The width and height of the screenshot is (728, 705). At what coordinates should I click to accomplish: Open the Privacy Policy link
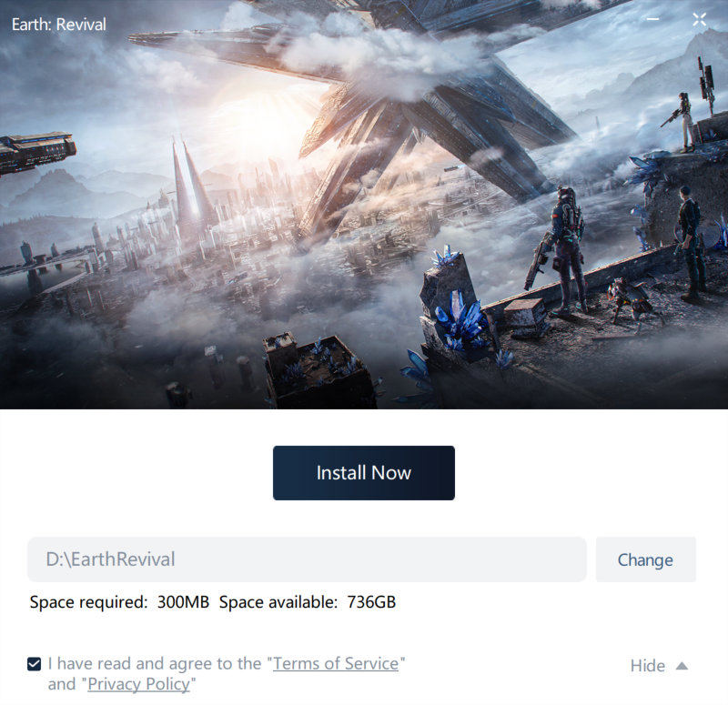pyautogui.click(x=139, y=684)
